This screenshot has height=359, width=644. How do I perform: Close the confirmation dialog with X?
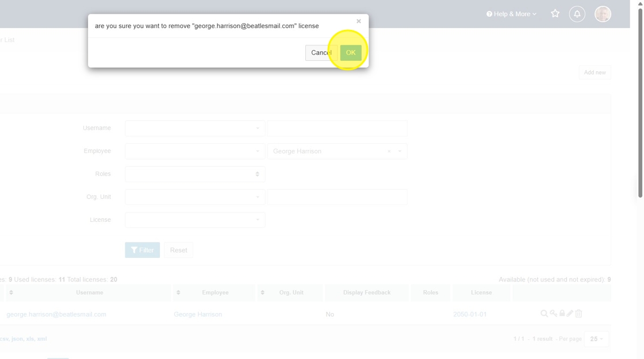(358, 21)
